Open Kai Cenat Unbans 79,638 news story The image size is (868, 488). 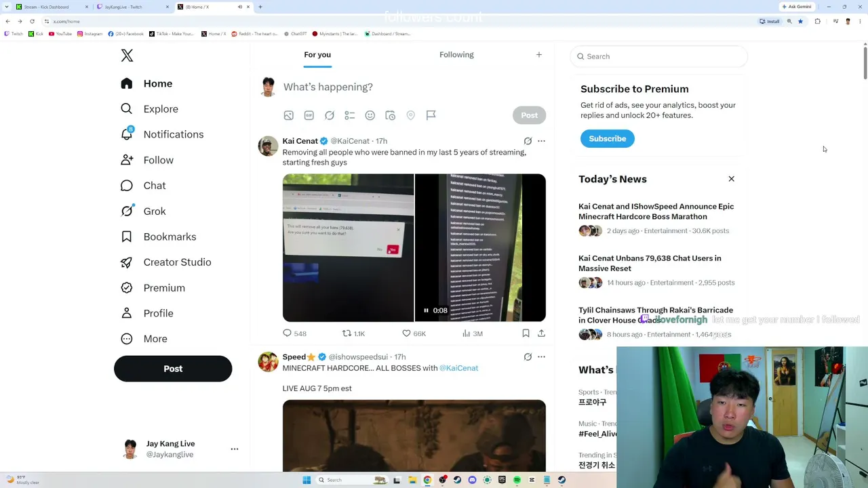click(650, 263)
